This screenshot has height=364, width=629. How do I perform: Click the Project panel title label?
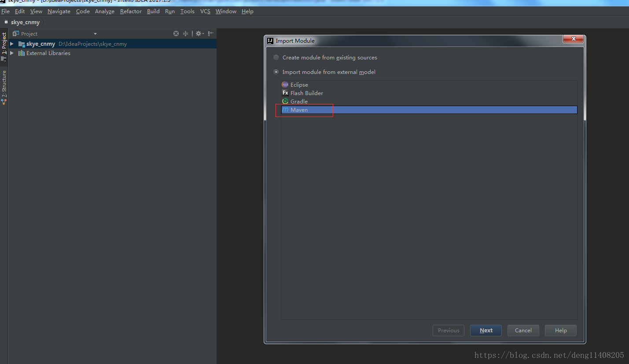(x=29, y=34)
